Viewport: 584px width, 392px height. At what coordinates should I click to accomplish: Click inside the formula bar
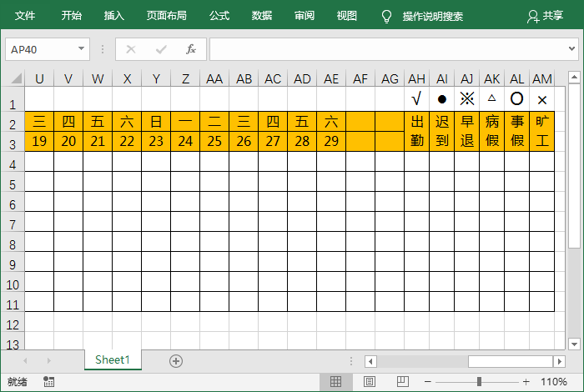pos(387,49)
